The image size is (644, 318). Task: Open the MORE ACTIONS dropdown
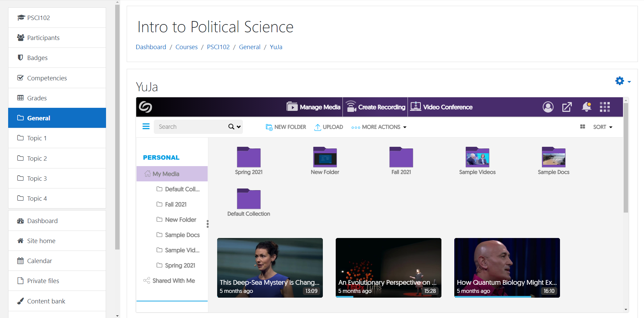[x=379, y=127]
